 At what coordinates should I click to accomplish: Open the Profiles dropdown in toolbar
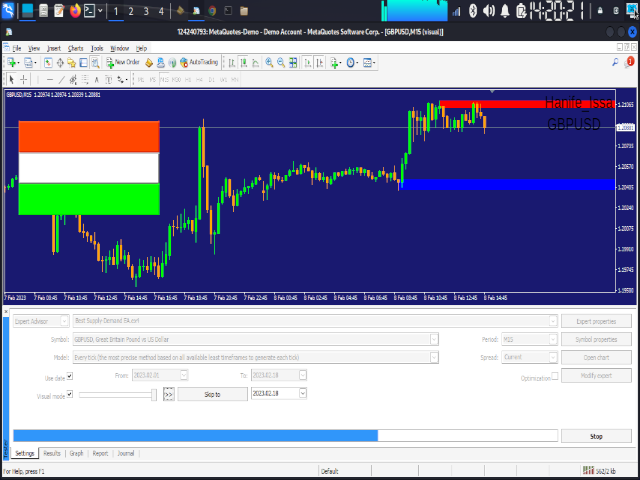[30, 62]
